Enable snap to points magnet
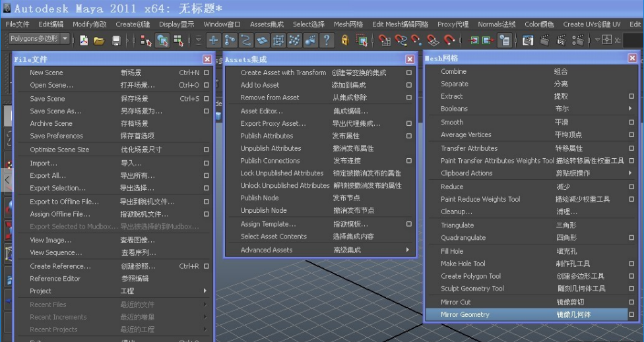This screenshot has height=342, width=644. tap(416, 40)
